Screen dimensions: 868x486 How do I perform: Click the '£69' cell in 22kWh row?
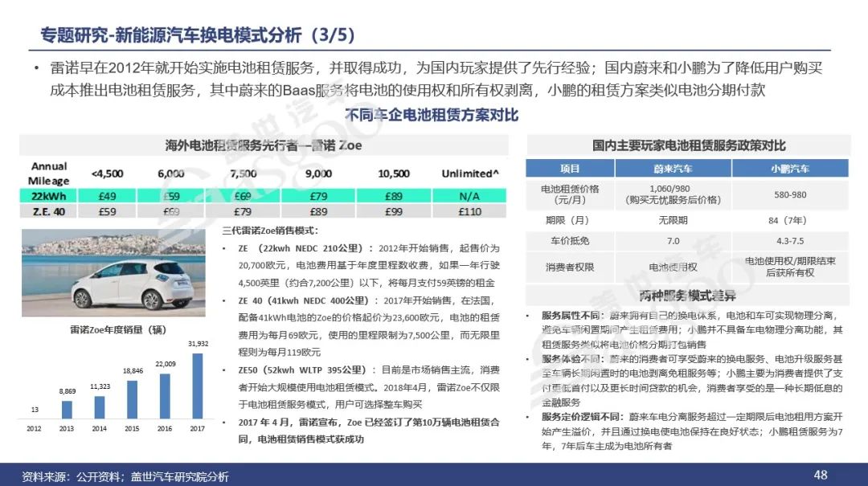point(243,196)
